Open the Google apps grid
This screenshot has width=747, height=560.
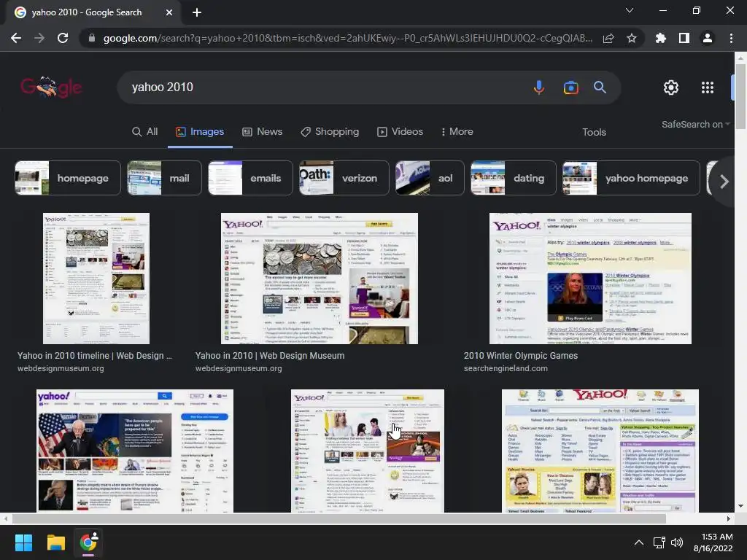[708, 87]
